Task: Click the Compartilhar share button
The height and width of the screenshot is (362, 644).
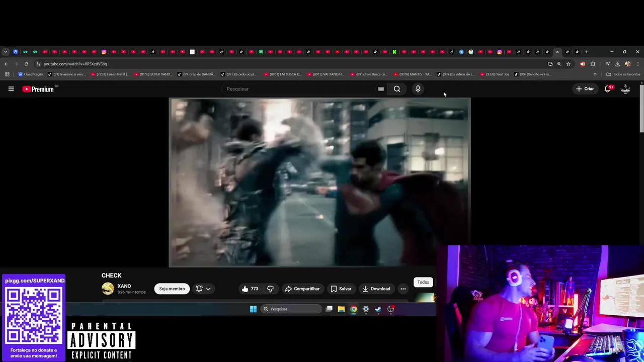Action: coord(302,289)
